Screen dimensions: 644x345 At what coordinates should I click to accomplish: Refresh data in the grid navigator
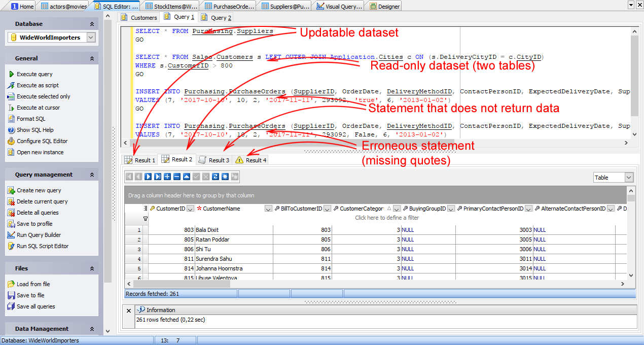[216, 177]
